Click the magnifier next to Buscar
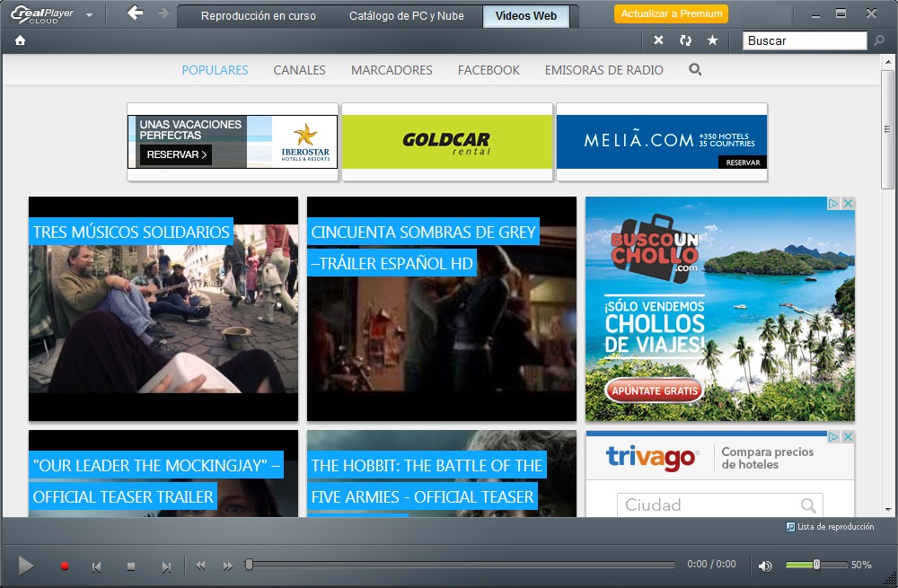The width and height of the screenshot is (898, 588). [879, 40]
